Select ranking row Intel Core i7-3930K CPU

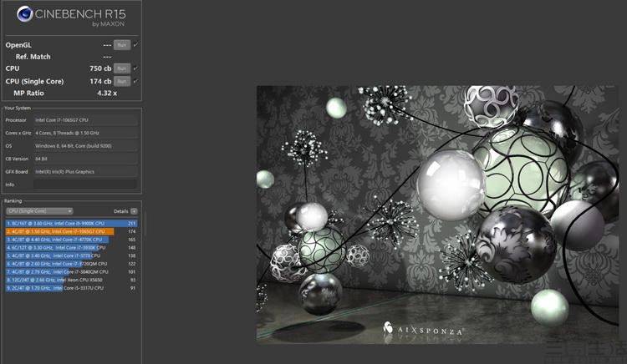tap(71, 247)
